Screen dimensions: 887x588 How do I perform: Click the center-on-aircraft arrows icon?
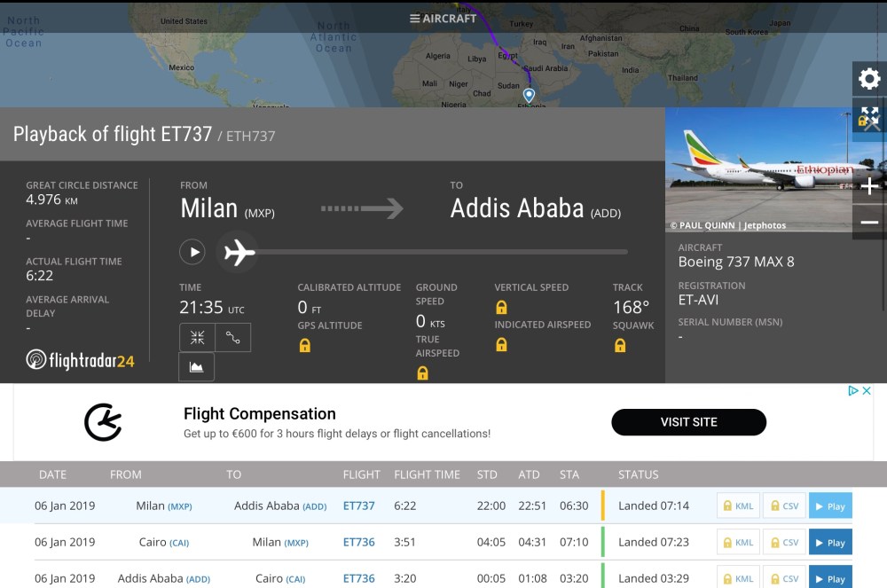click(197, 338)
